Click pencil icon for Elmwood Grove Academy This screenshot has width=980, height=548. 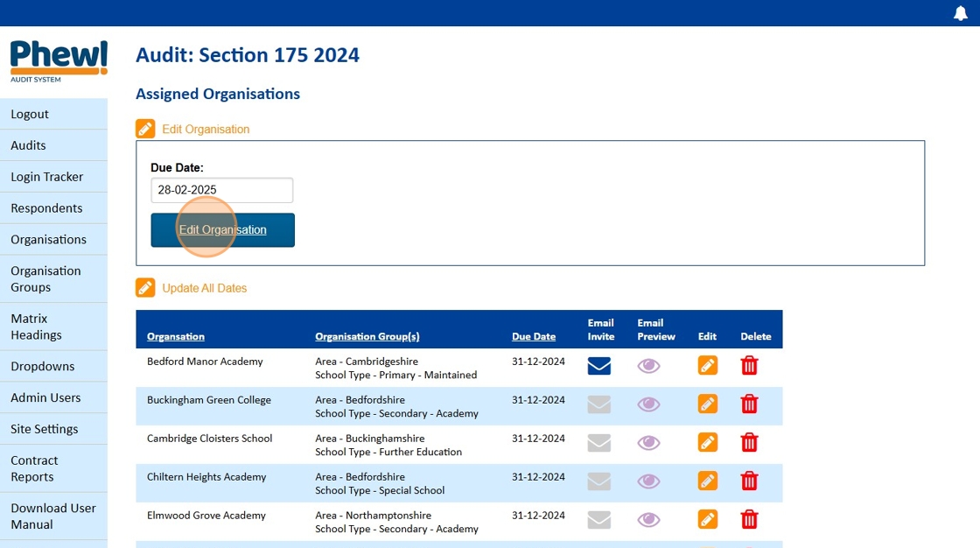(707, 520)
